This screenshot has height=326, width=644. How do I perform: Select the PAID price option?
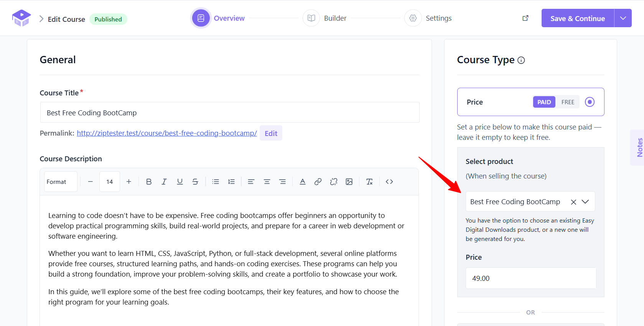(544, 102)
